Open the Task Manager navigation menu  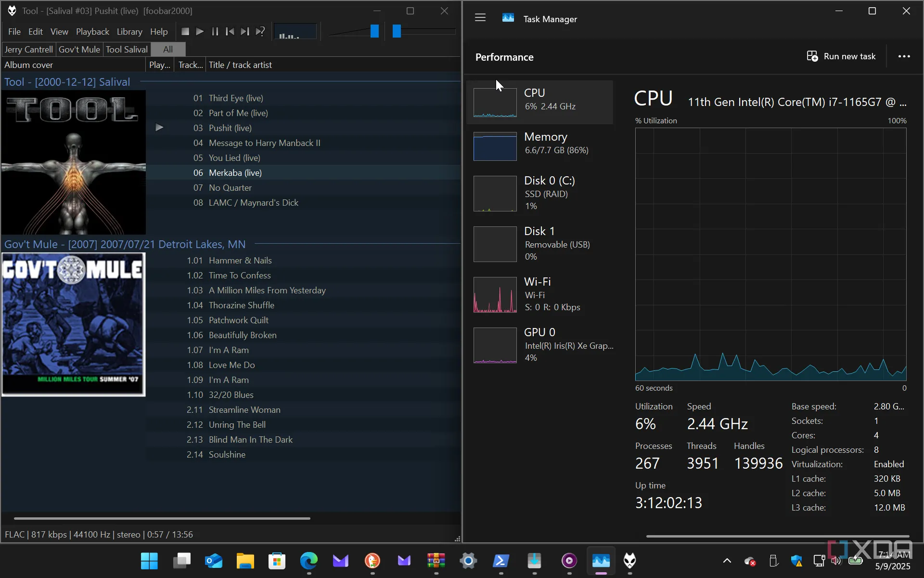(480, 17)
